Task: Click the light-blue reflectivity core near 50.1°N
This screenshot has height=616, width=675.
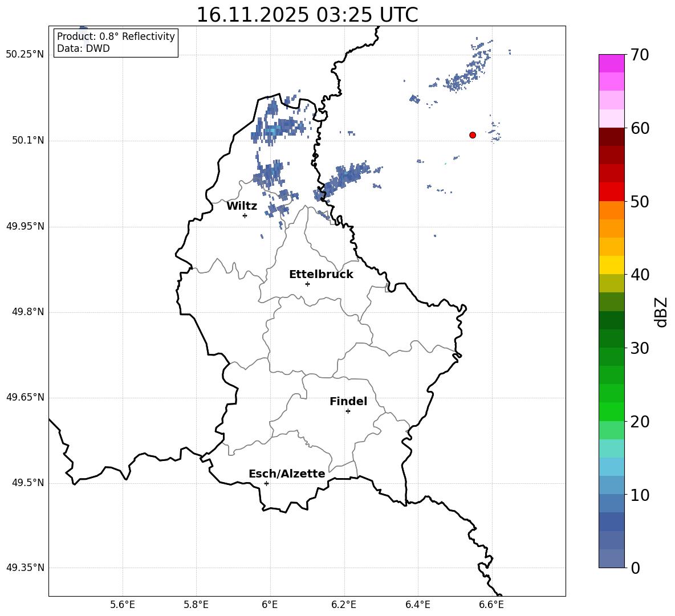Action: point(273,130)
